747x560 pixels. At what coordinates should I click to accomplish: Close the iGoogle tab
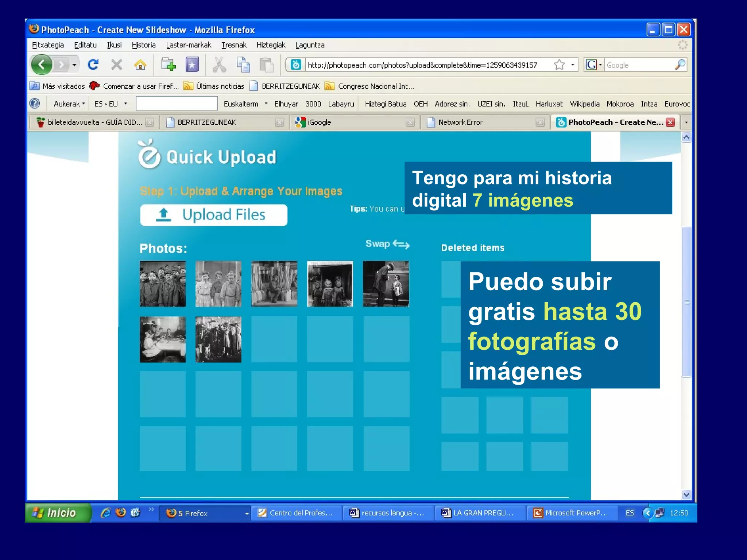pos(410,122)
